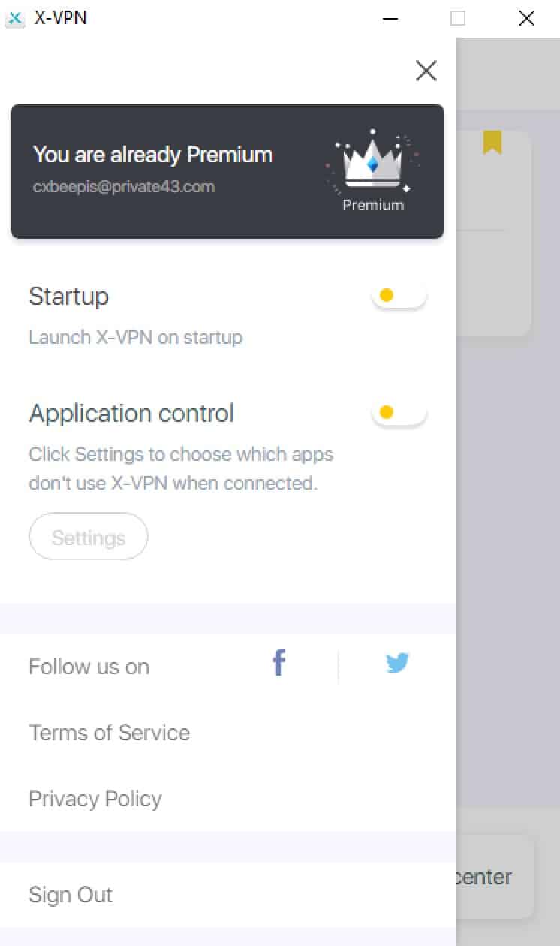Toggle the Application control switch
The image size is (560, 946).
click(399, 413)
